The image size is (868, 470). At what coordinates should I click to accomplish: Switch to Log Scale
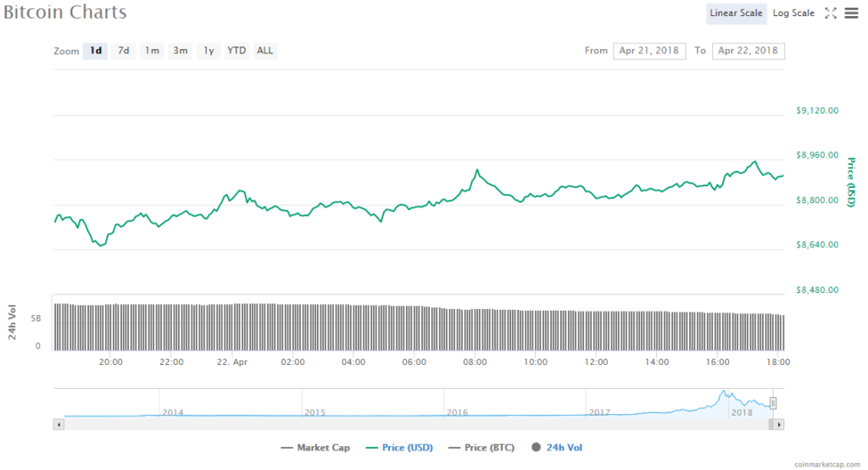point(793,14)
